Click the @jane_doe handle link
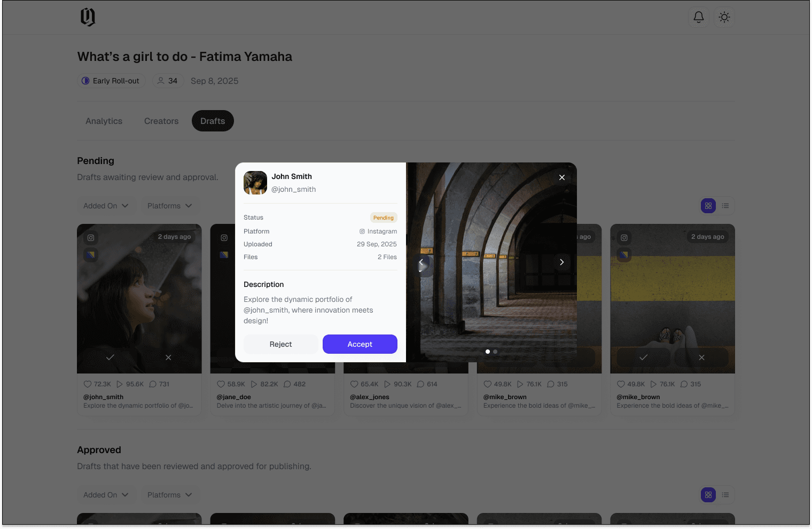This screenshot has height=529, width=812. (x=233, y=397)
